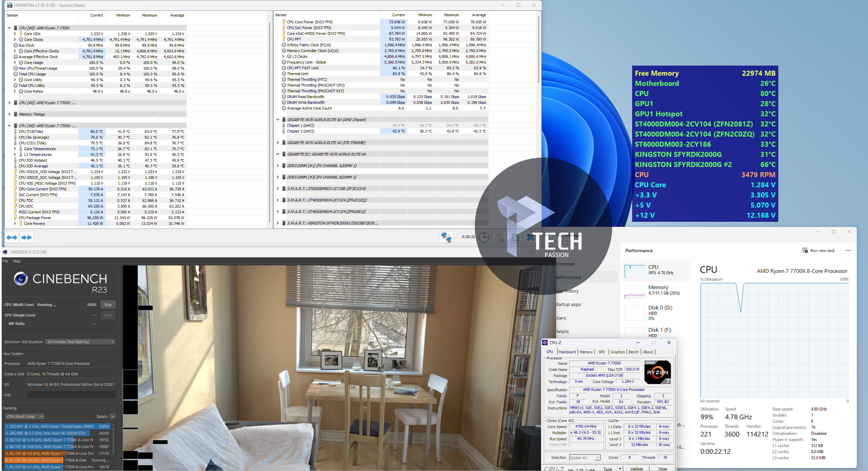The height and width of the screenshot is (471, 868).
Task: Click the Validate button in CPU-Z
Action: coord(636,469)
